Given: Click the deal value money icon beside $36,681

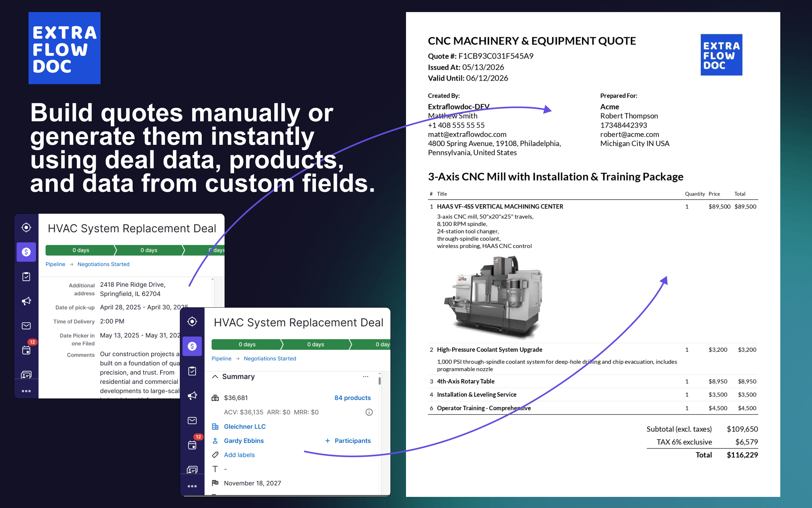Looking at the screenshot, I should (215, 398).
